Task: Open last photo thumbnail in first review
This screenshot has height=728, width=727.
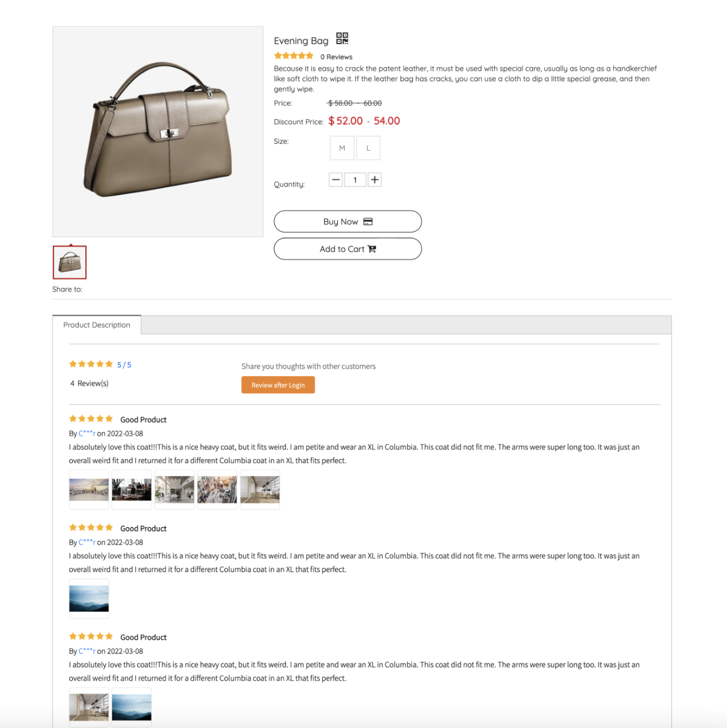Action: [x=260, y=490]
